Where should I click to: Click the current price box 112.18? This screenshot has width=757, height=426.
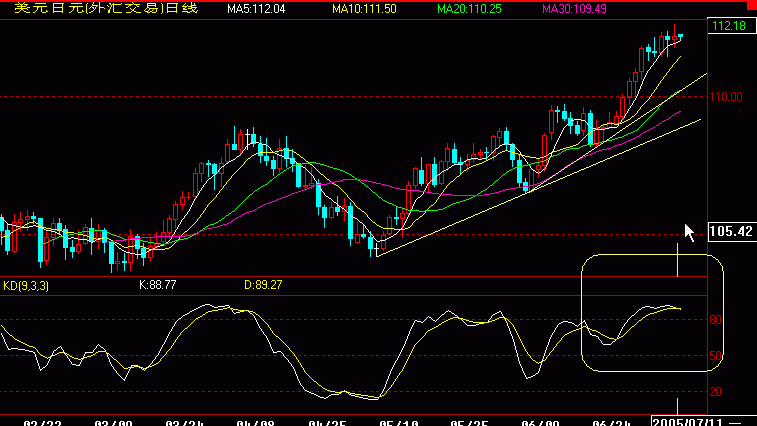[731, 26]
